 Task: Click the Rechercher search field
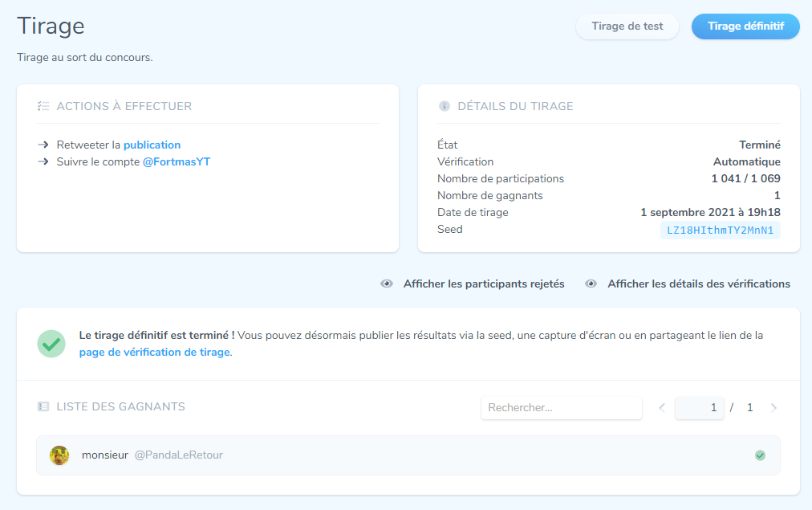(x=561, y=408)
